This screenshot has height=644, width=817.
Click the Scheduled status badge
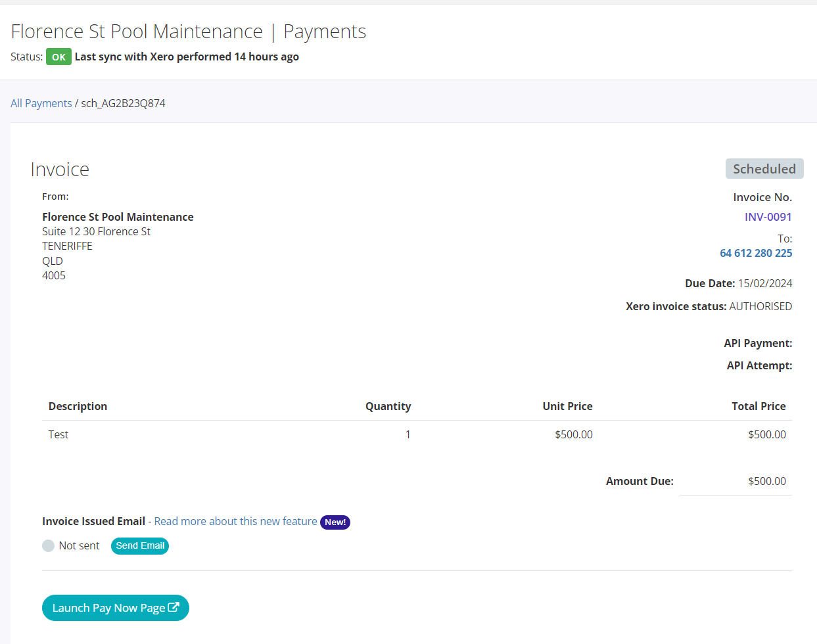[764, 169]
